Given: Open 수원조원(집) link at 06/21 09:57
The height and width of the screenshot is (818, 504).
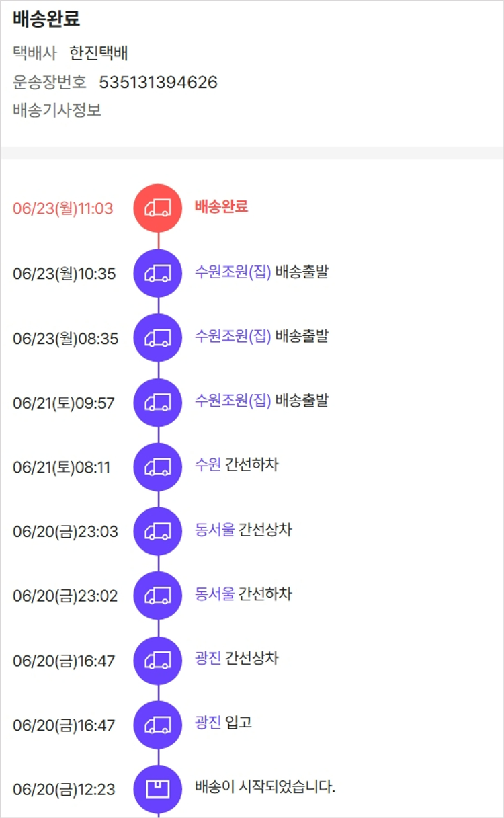Looking at the screenshot, I should pyautogui.click(x=233, y=401).
